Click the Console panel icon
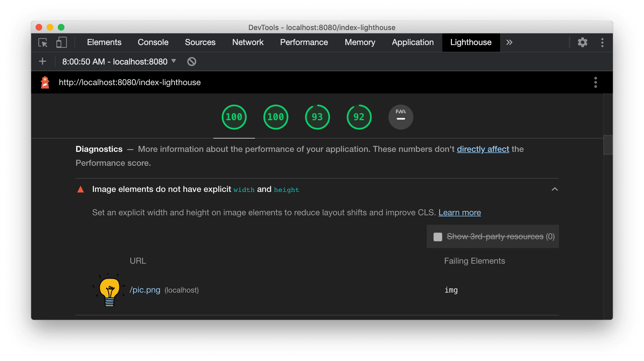 (153, 43)
